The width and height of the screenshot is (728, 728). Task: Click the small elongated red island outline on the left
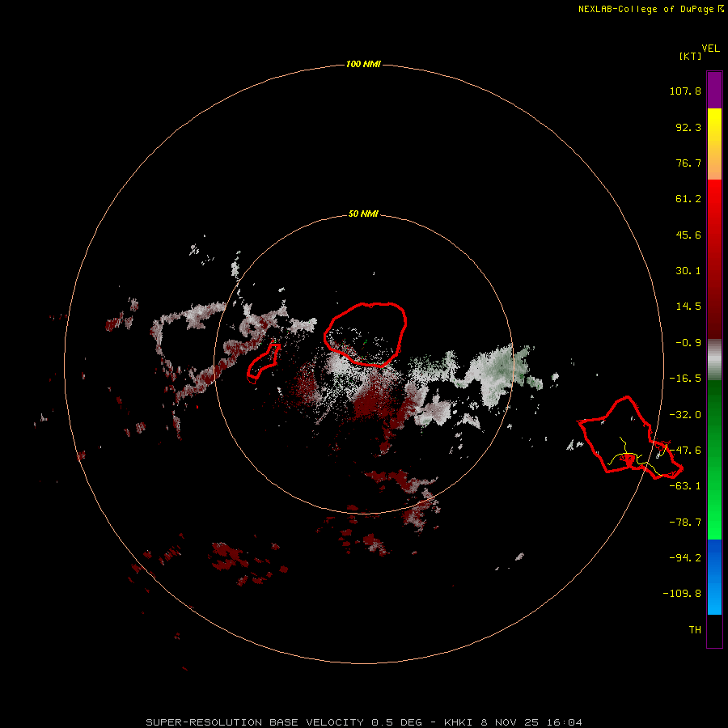263,362
